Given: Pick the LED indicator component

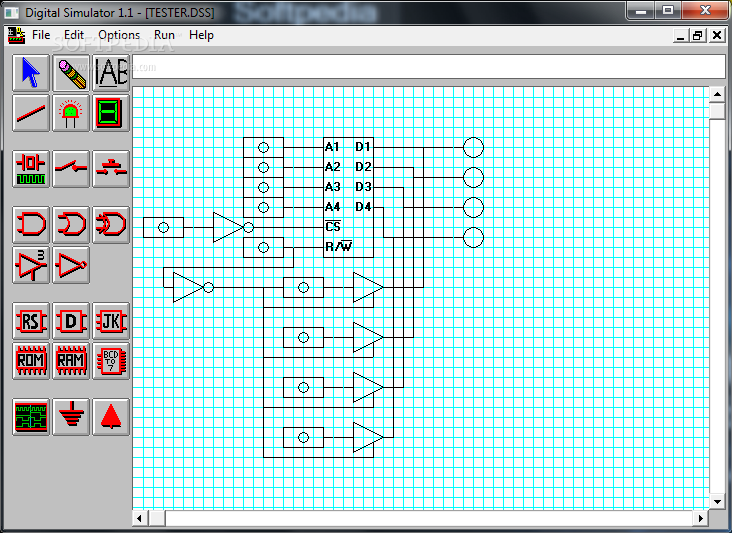Looking at the screenshot, I should [x=71, y=113].
